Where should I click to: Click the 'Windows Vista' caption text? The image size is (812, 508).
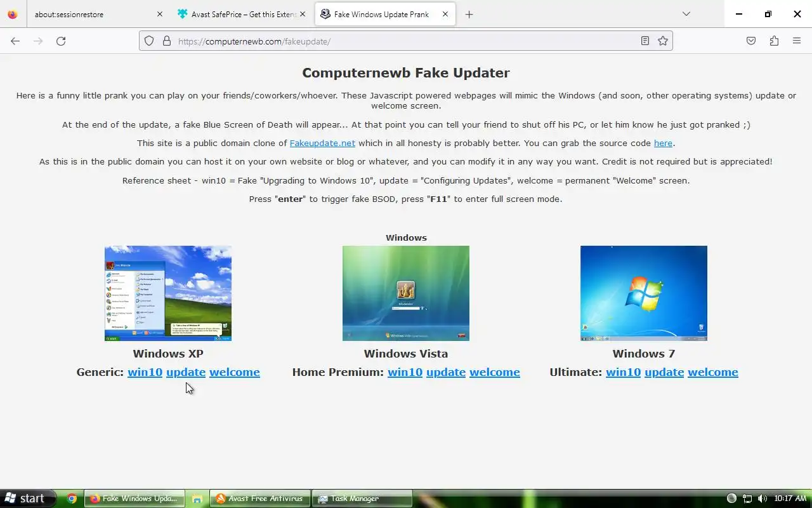point(406,354)
